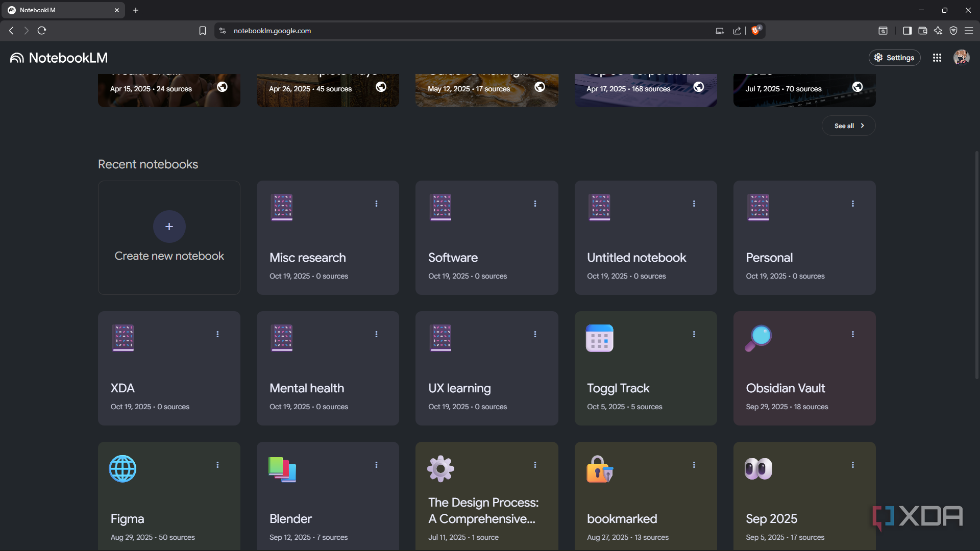Screen dimensions: 980x551
Task: Open three-dot menu on Toggl Track
Action: 694,334
